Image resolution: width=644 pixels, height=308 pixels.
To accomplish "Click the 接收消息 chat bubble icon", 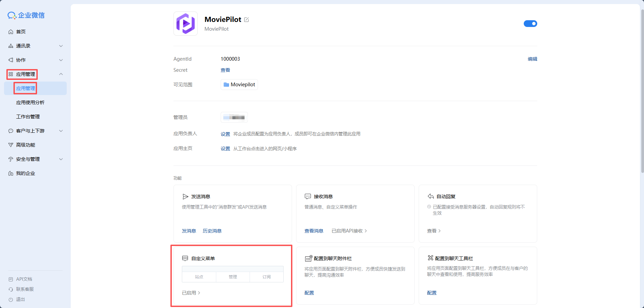I will point(308,196).
